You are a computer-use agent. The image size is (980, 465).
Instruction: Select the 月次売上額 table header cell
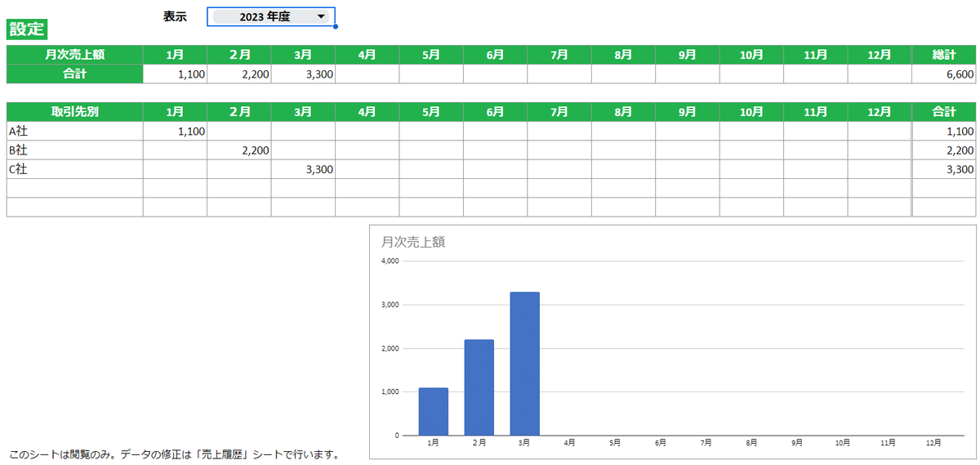tap(74, 55)
